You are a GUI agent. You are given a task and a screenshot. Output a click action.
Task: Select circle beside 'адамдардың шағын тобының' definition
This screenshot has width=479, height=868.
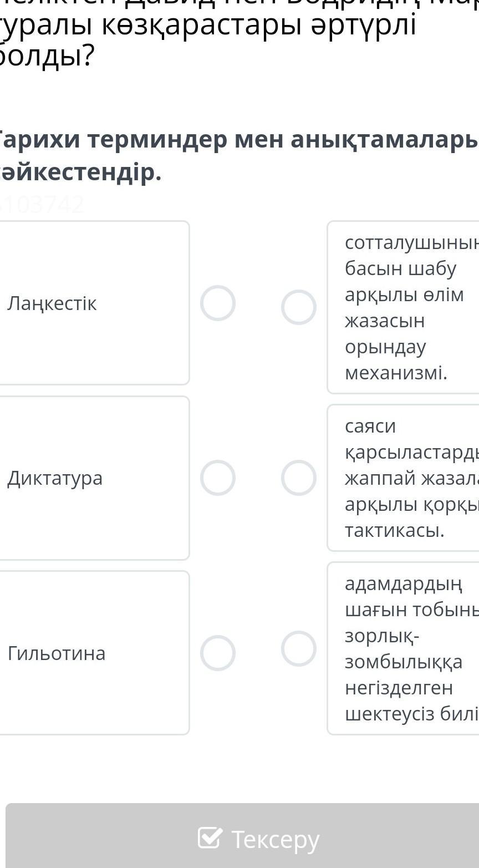click(299, 648)
